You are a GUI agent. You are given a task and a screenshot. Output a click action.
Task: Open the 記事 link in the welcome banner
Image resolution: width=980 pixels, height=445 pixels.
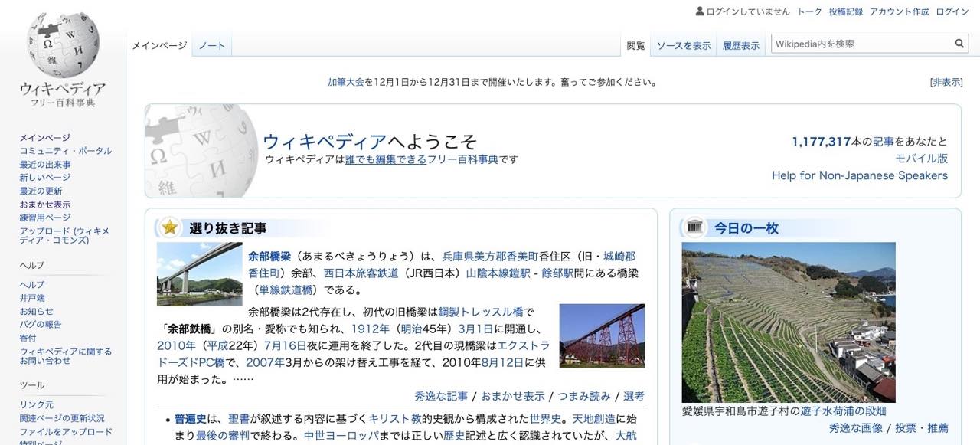883,142
